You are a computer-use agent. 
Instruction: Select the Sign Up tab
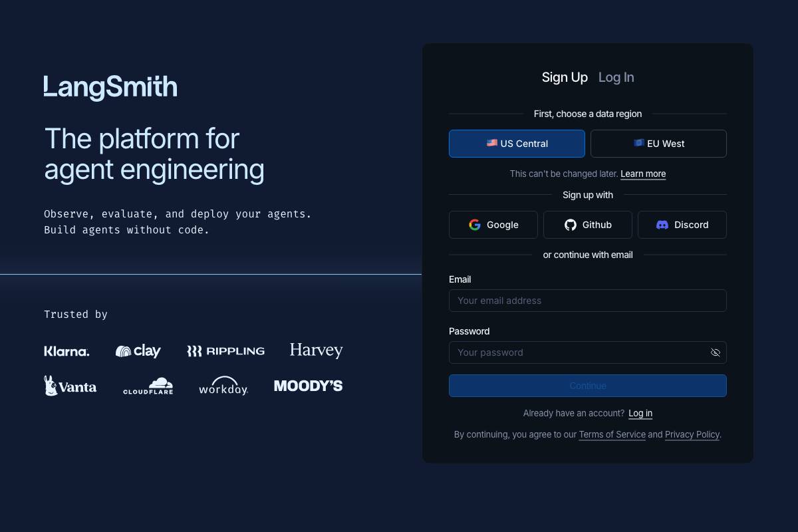(x=565, y=77)
